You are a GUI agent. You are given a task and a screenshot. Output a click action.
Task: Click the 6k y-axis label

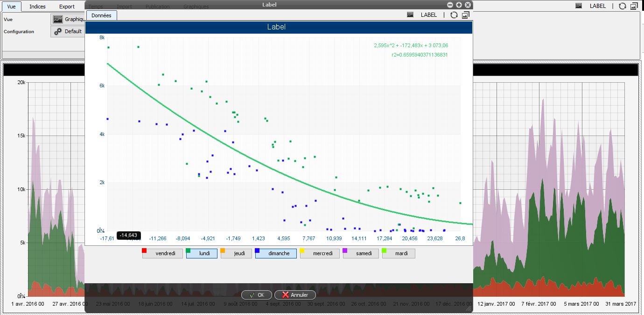pos(102,86)
